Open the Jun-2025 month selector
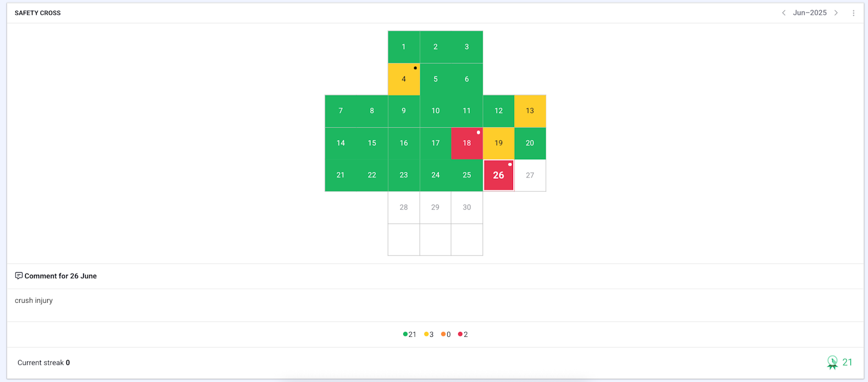The width and height of the screenshot is (868, 382). point(809,13)
